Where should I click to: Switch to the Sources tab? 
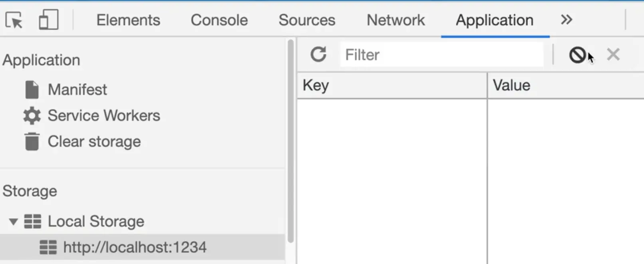coord(307,20)
